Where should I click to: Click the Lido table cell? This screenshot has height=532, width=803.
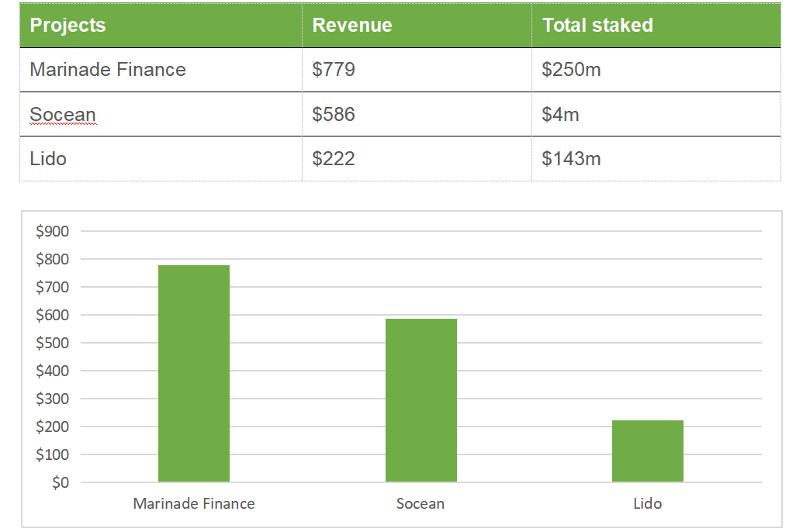pyautogui.click(x=161, y=159)
